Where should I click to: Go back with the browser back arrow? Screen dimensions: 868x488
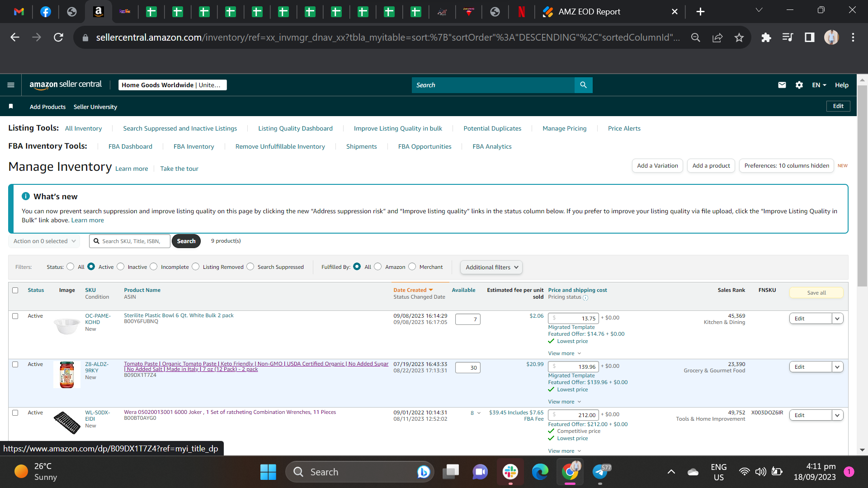point(15,38)
